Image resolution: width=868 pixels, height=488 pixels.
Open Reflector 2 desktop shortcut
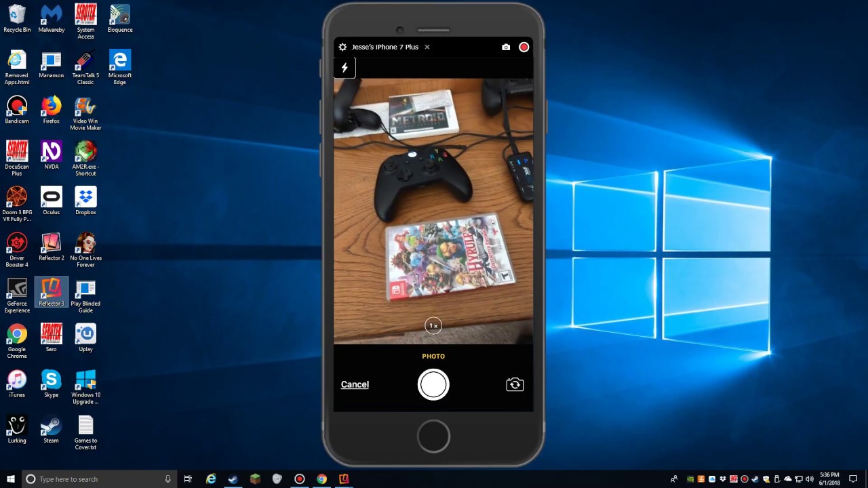coord(52,246)
